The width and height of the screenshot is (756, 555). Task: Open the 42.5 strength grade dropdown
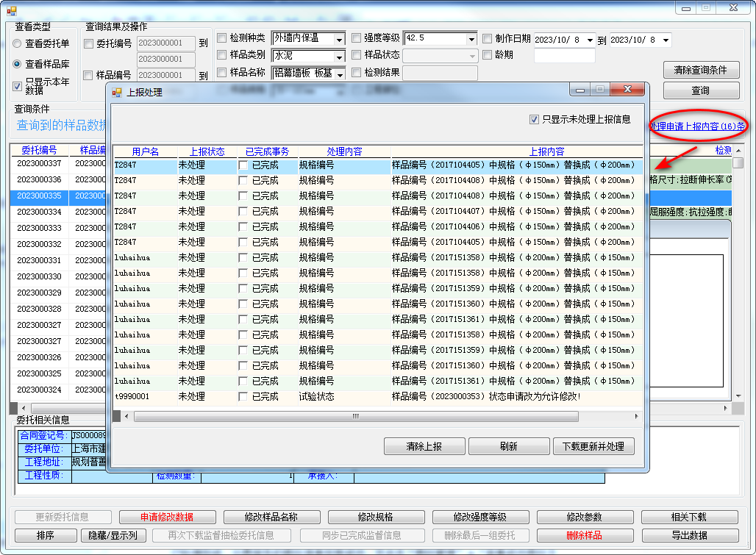point(471,39)
